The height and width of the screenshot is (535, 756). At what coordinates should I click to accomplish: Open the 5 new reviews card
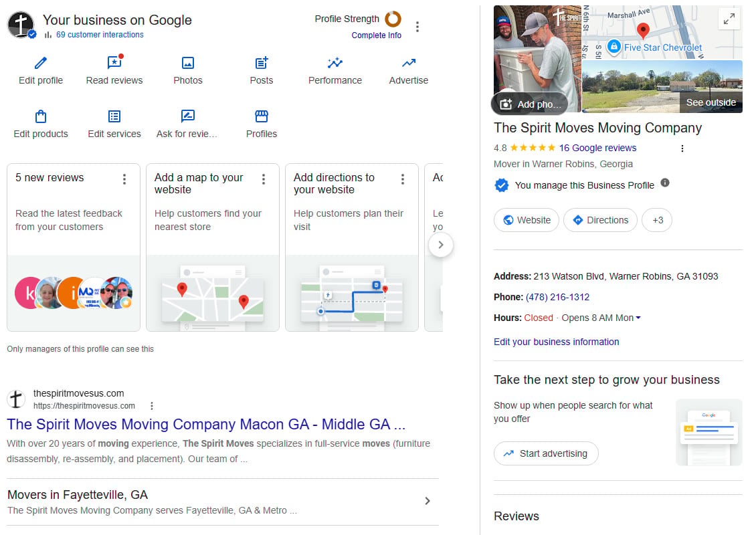(x=74, y=247)
